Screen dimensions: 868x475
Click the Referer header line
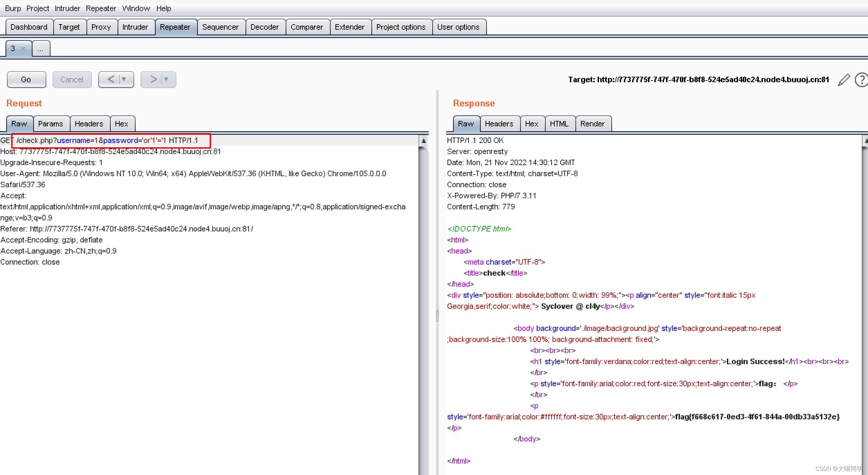[127, 229]
